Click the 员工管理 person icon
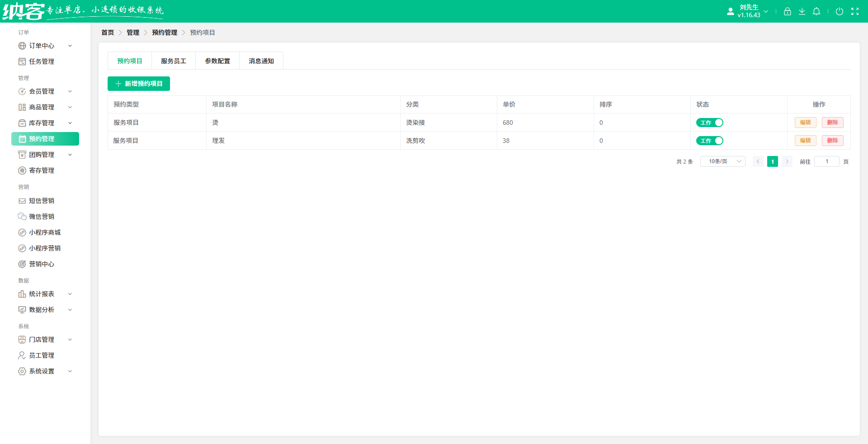The image size is (868, 444). [22, 355]
